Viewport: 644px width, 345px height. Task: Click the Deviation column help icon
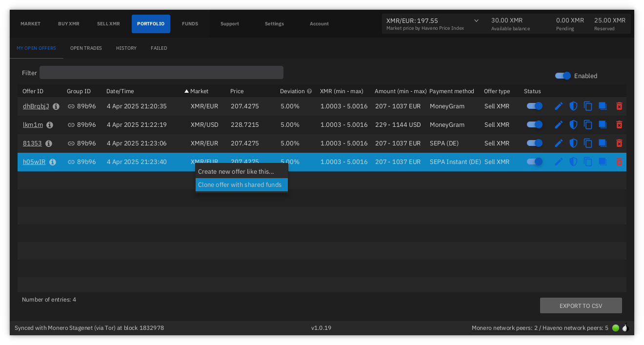tap(309, 91)
